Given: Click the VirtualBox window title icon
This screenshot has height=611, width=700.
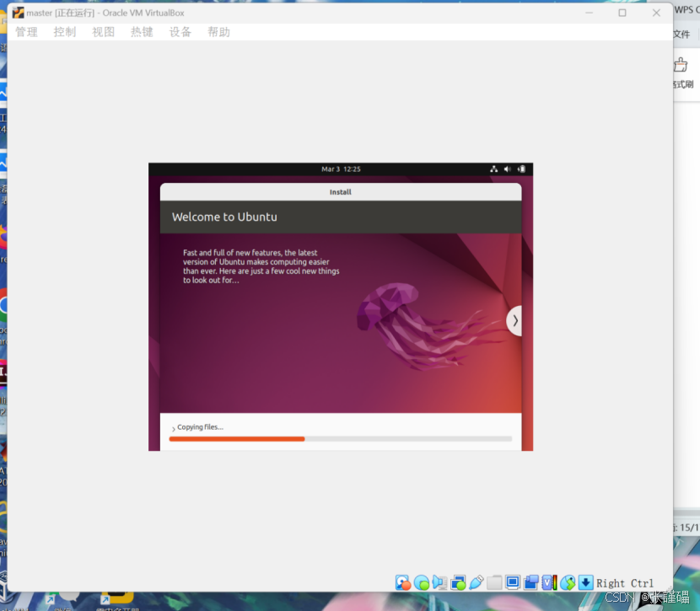Looking at the screenshot, I should coord(19,13).
